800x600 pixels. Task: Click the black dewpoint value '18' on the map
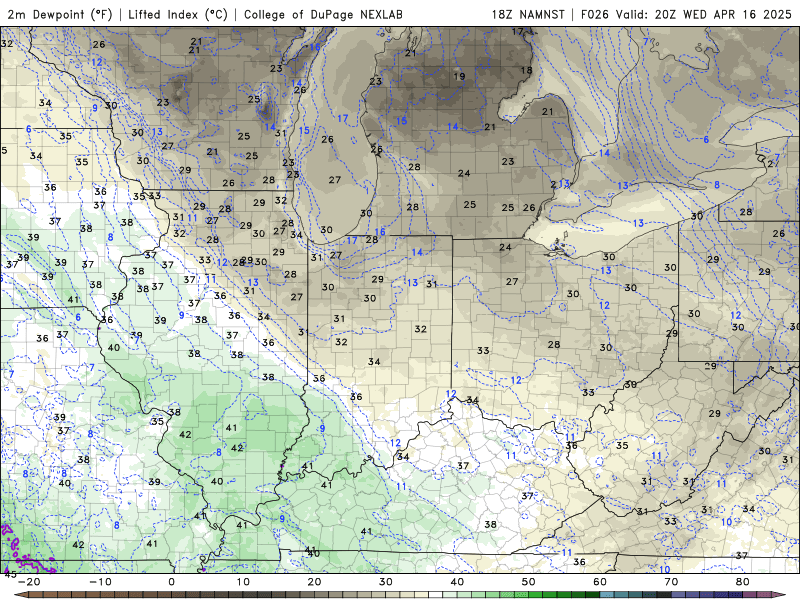coord(526,70)
